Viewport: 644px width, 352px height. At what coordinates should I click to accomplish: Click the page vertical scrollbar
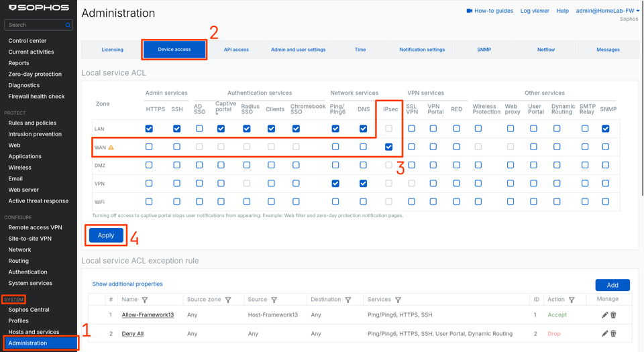642,99
